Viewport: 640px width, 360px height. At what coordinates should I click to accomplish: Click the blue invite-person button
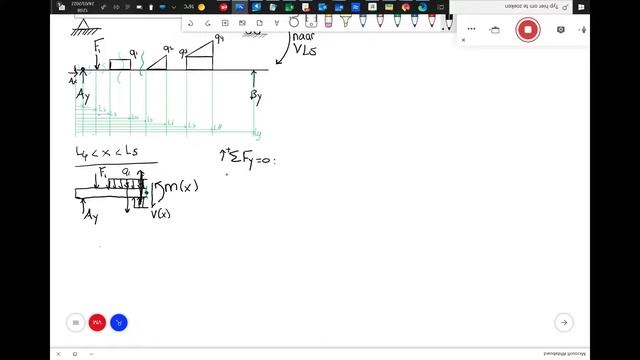pyautogui.click(x=119, y=322)
